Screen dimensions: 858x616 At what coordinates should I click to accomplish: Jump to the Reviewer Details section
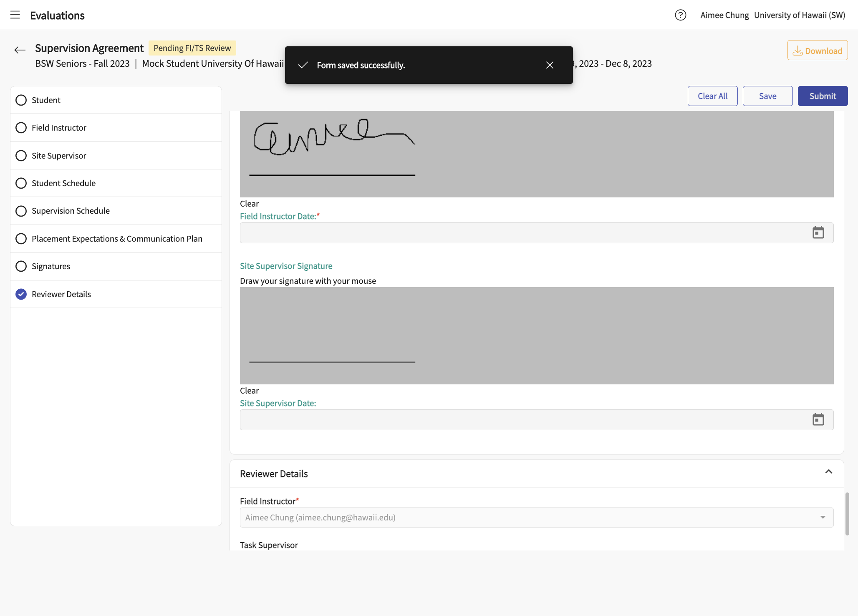point(116,294)
